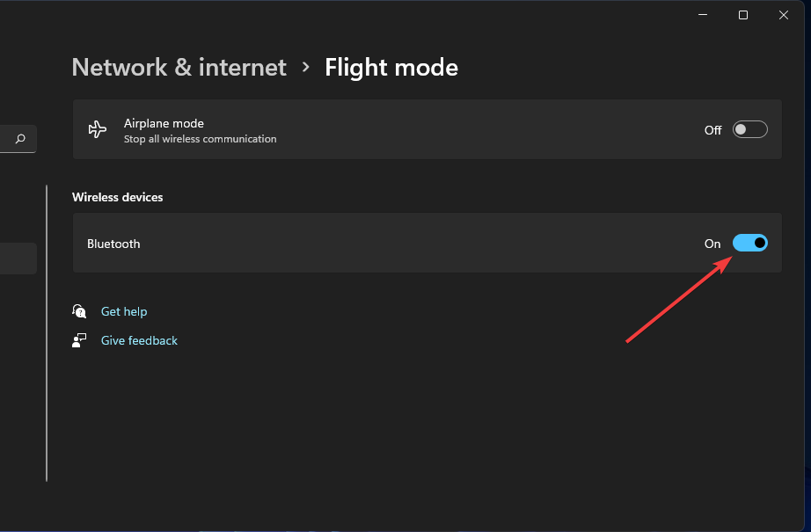The image size is (811, 532).
Task: Navigate back via Network & internet breadcrumb
Action: point(179,67)
